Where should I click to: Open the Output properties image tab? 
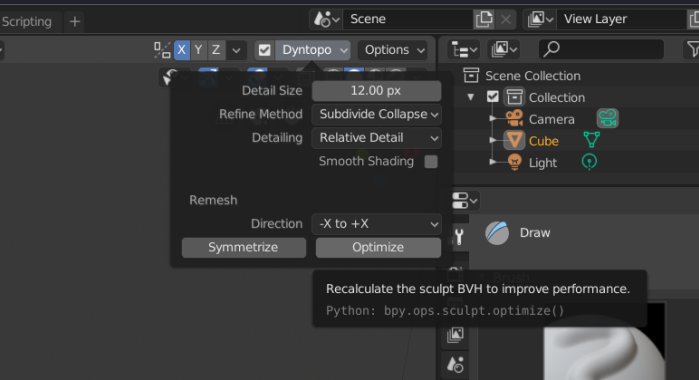pos(455,335)
